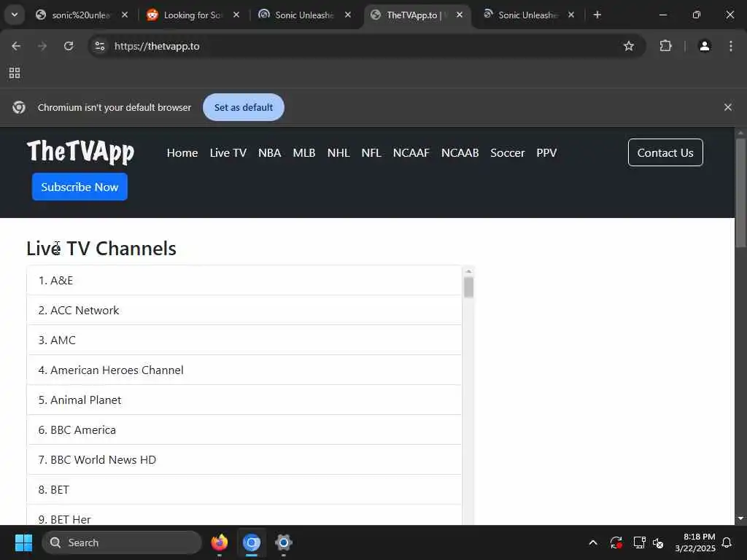
Task: Open the American Heroes Channel
Action: coord(244,370)
